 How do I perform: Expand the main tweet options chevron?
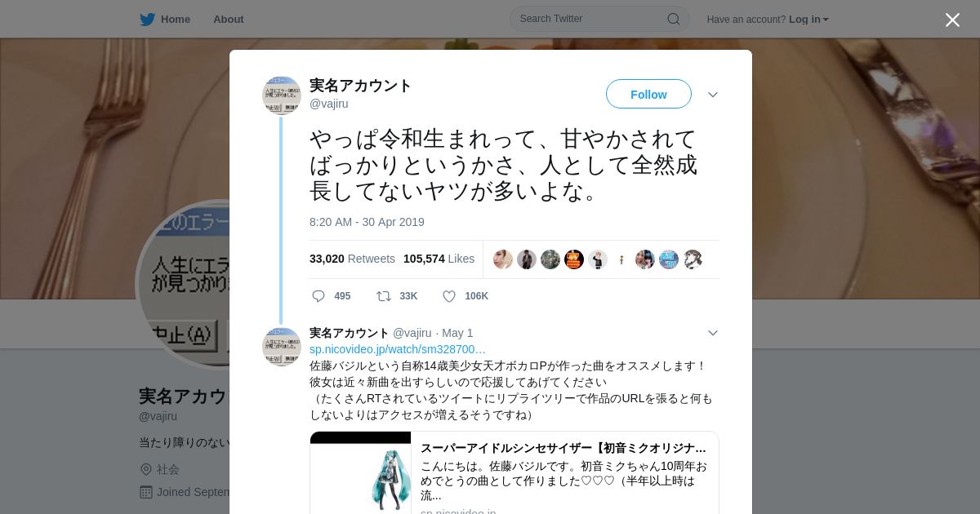click(713, 95)
